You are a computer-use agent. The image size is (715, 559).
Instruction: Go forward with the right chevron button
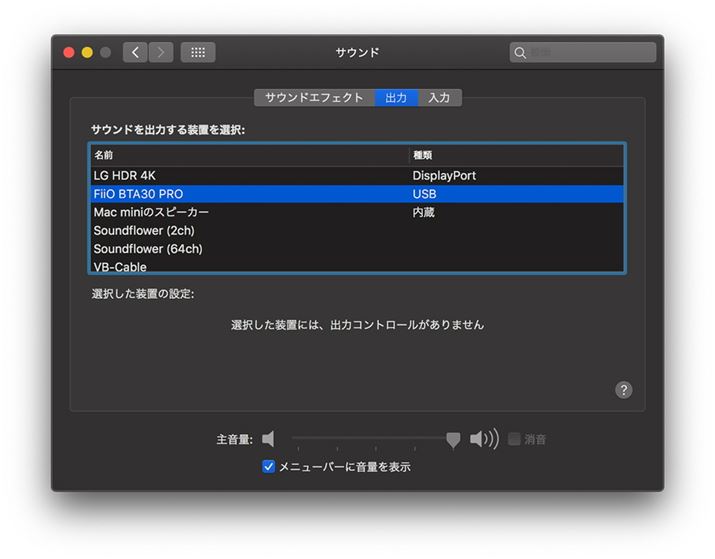(x=161, y=52)
